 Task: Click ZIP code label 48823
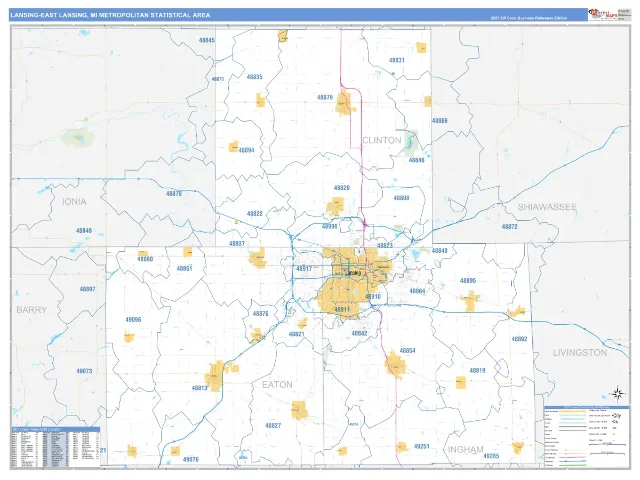click(385, 246)
